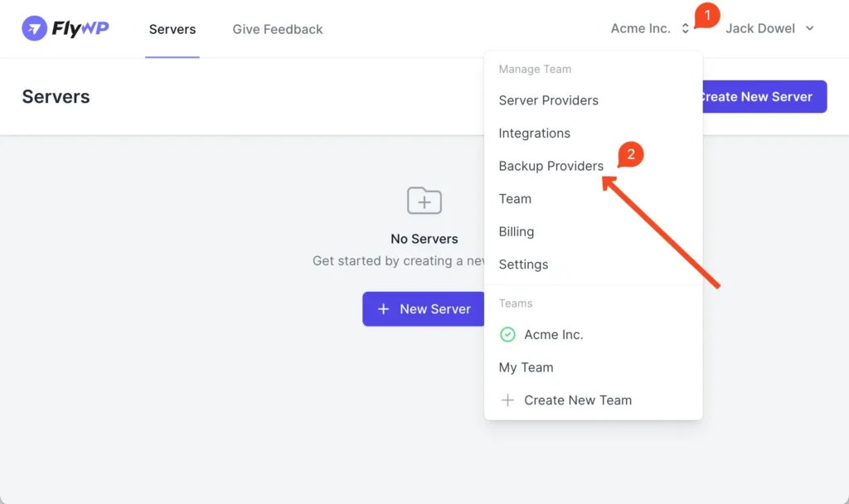Click the New Server button
Image resolution: width=849 pixels, height=504 pixels.
click(x=424, y=309)
